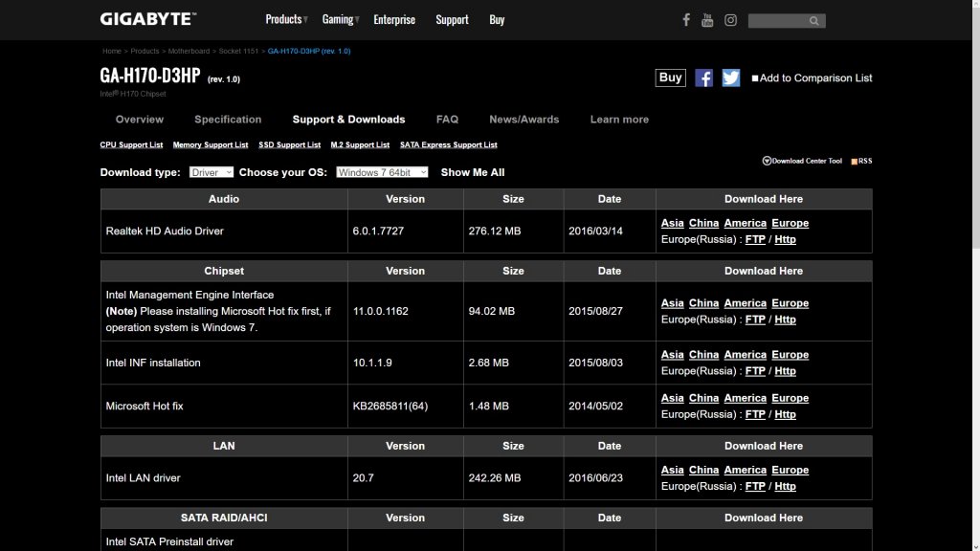Download Intel INF installation via Http
The image size is (980, 551).
point(785,370)
